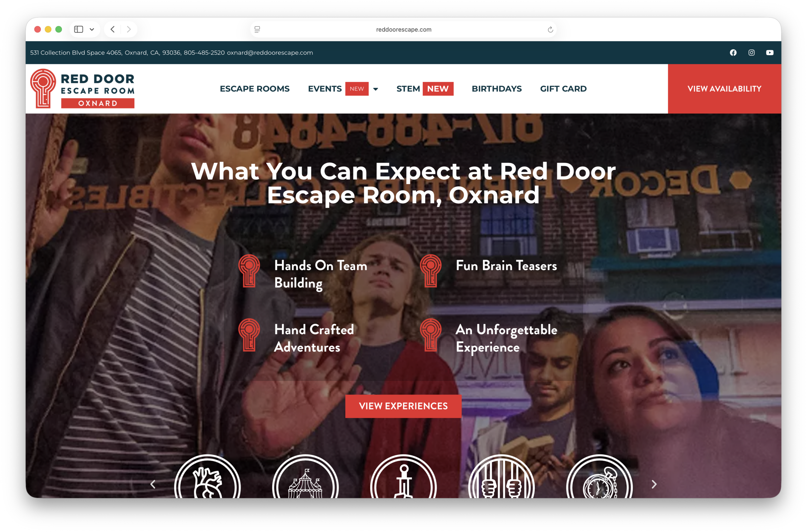Click the reddoorescape.com address field

pos(403,30)
